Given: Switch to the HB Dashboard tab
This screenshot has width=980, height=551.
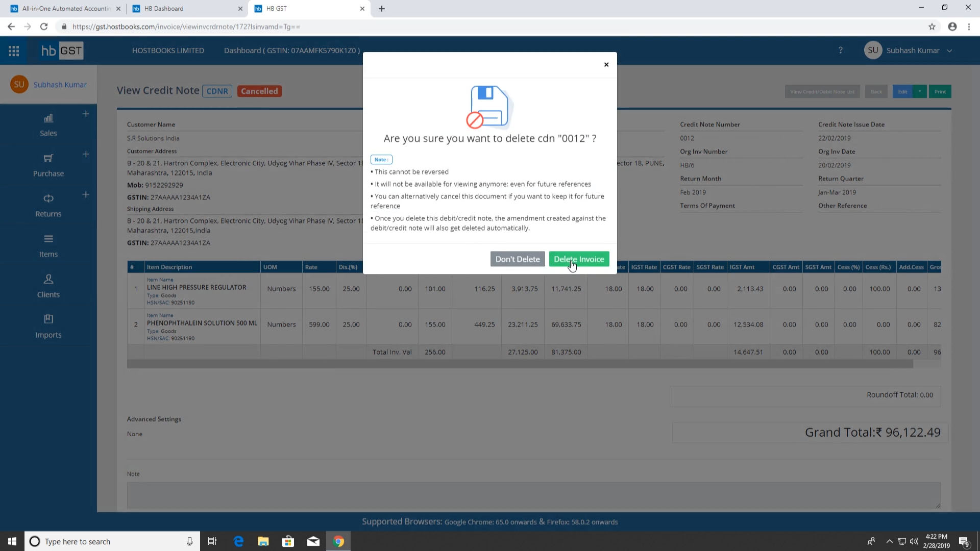Looking at the screenshot, I should click(x=164, y=9).
